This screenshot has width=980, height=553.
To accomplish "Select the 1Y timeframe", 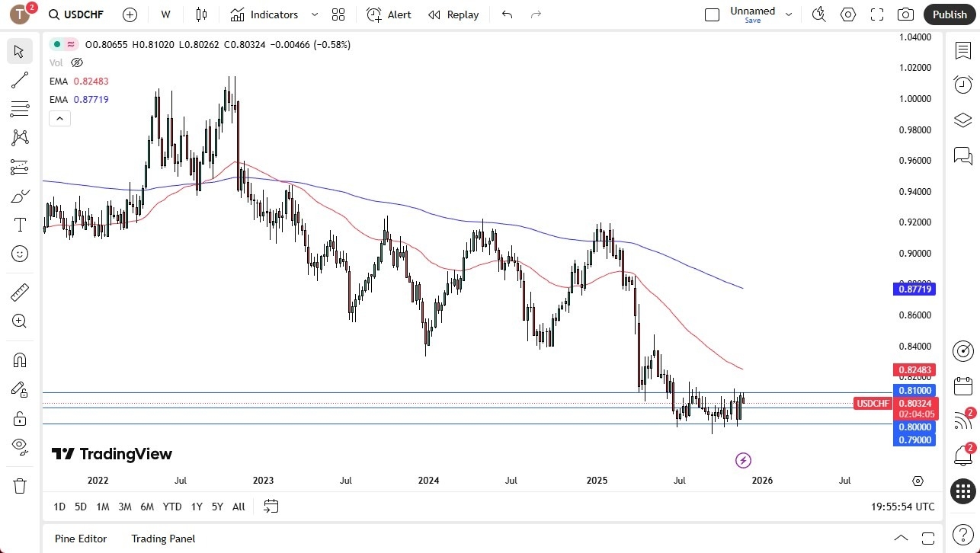I will [x=196, y=507].
